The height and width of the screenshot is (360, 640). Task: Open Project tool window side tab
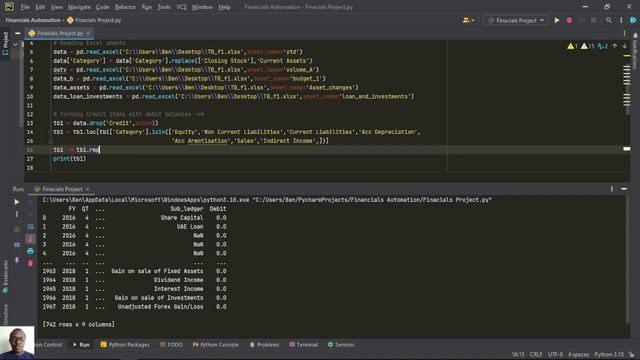(5, 44)
